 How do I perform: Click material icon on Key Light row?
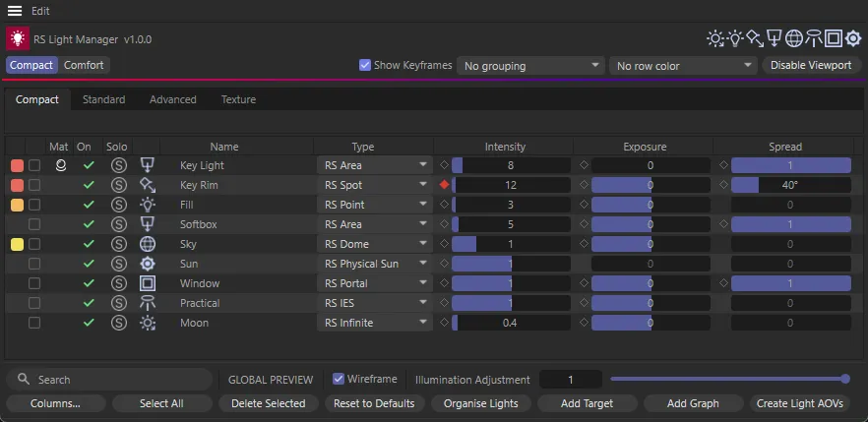pos(61,165)
